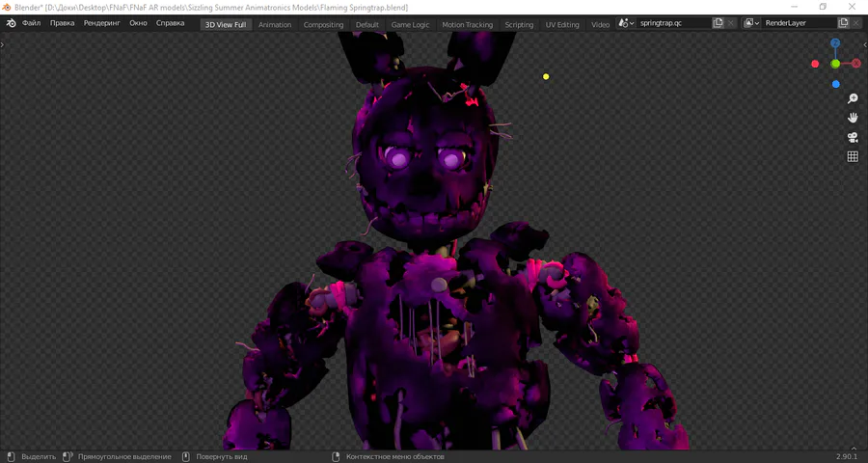868x463 pixels.
Task: Click the springtrap.qc scene name field
Action: tap(674, 23)
